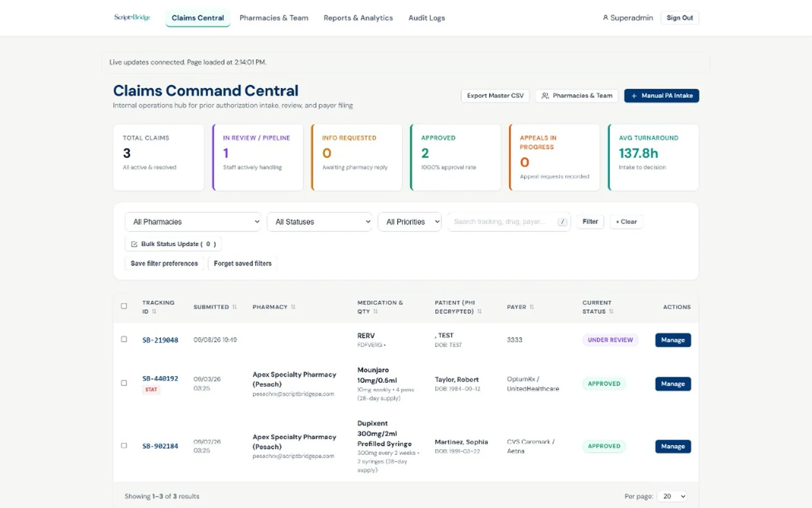Image resolution: width=812 pixels, height=508 pixels.
Task: Click the Approved stat card
Action: [x=456, y=157]
